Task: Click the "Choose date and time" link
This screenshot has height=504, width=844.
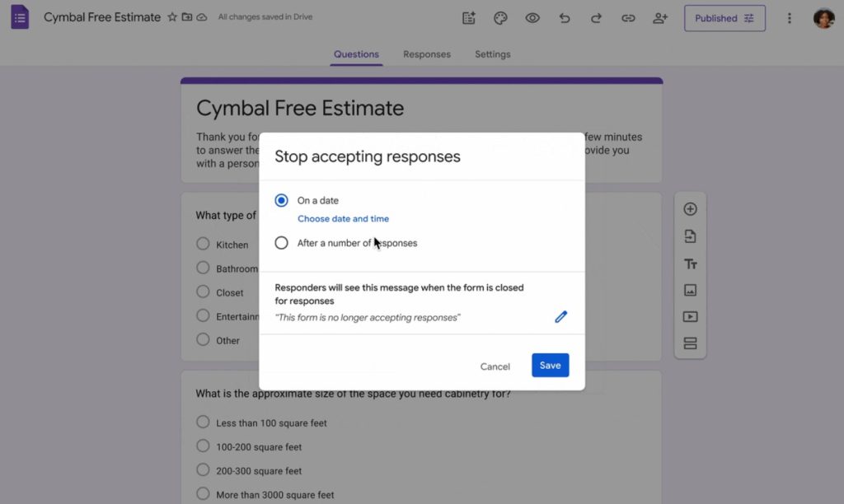Action: pos(343,219)
